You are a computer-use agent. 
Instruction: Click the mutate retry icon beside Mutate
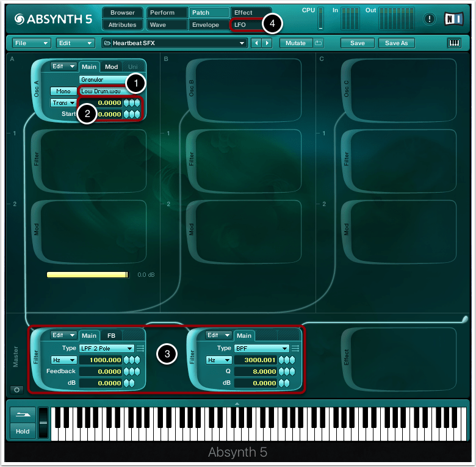tap(318, 43)
